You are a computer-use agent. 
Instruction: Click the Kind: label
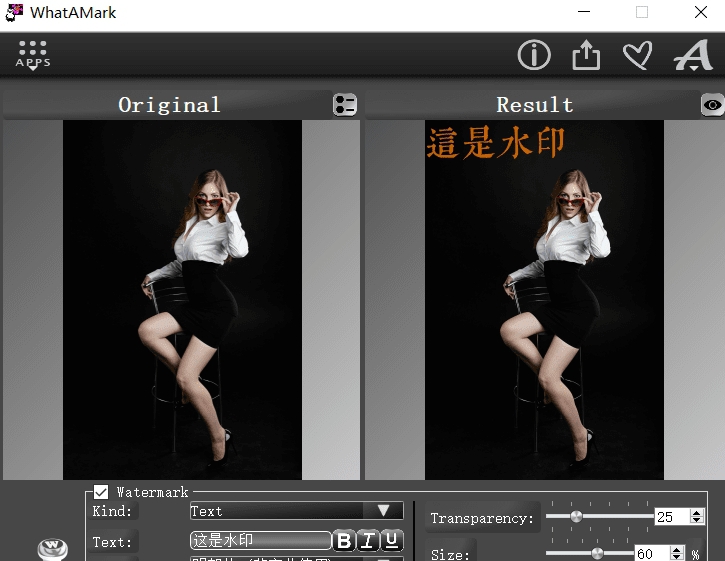coord(112,511)
